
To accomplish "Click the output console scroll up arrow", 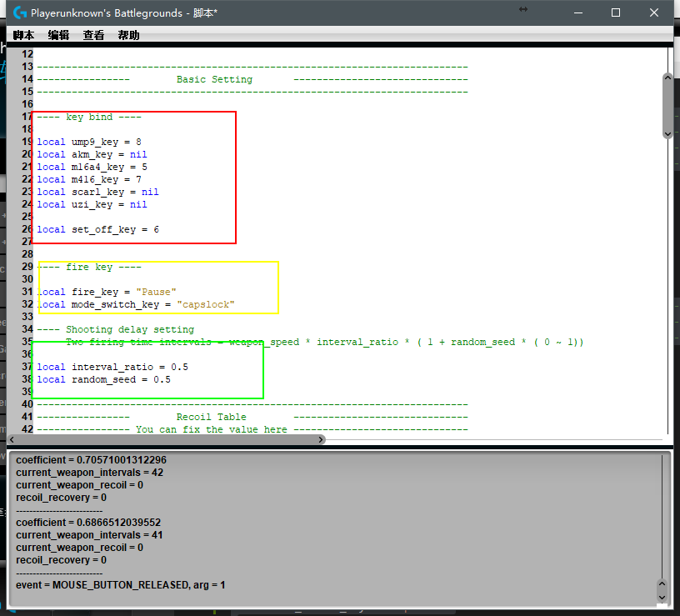I will (x=662, y=583).
